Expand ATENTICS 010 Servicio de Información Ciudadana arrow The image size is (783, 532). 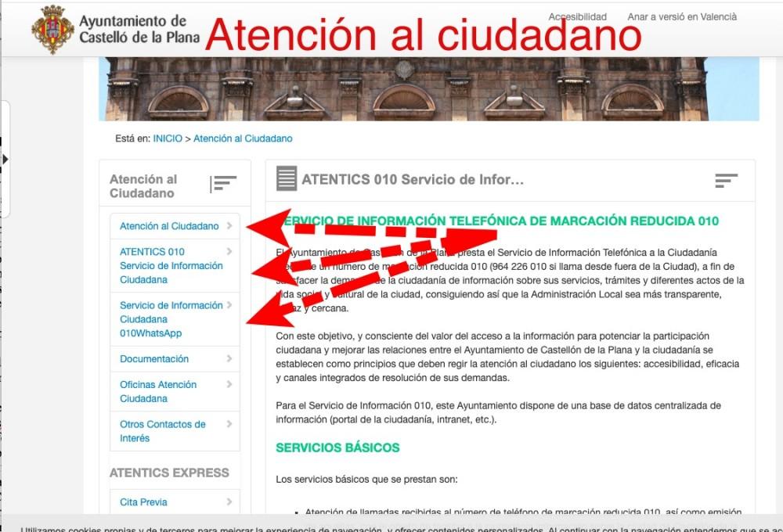[x=229, y=252]
